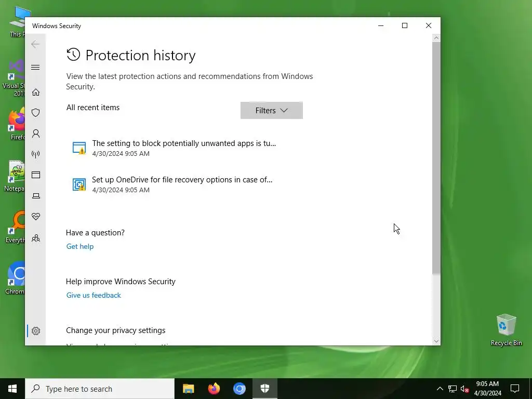532x399 pixels.
Task: Go back with the back arrow
Action: [x=35, y=44]
